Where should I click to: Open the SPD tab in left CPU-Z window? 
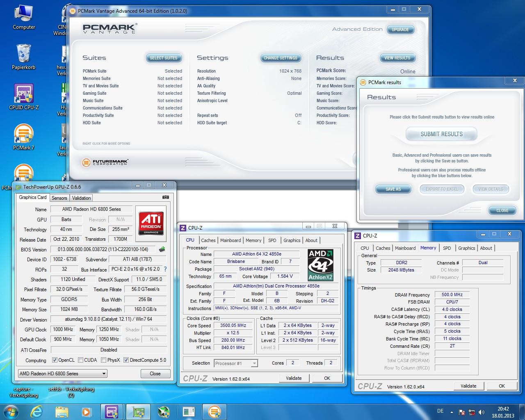point(272,240)
